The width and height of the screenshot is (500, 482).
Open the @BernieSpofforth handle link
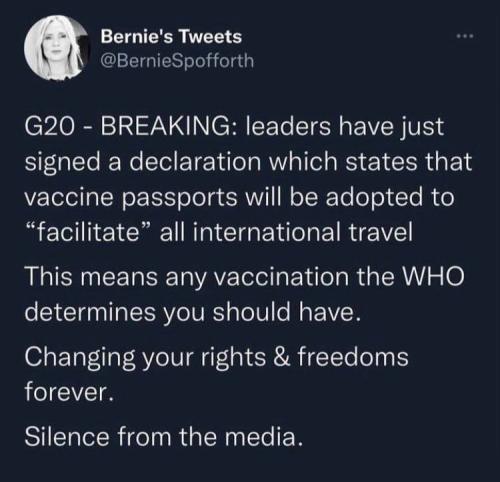[x=177, y=61]
